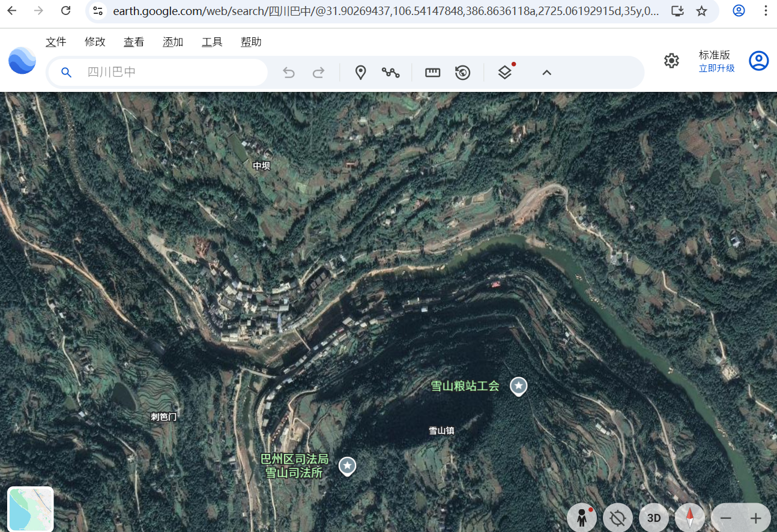
Task: Zoom in using the plus control
Action: [x=757, y=517]
